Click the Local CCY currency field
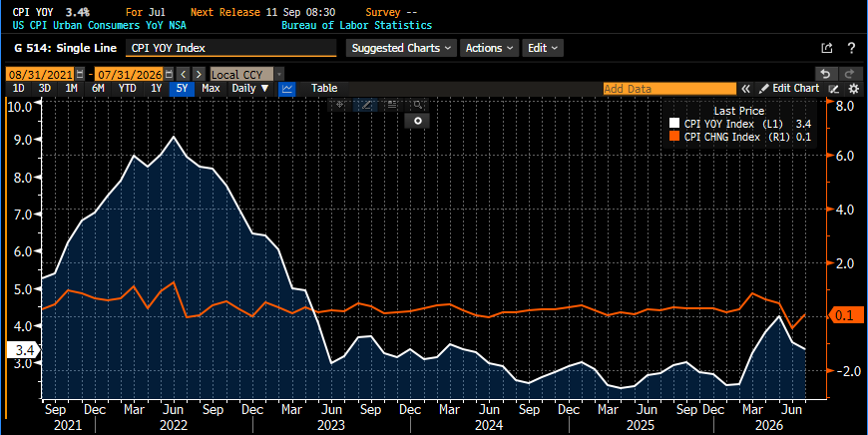The height and width of the screenshot is (435, 868). pyautogui.click(x=241, y=74)
